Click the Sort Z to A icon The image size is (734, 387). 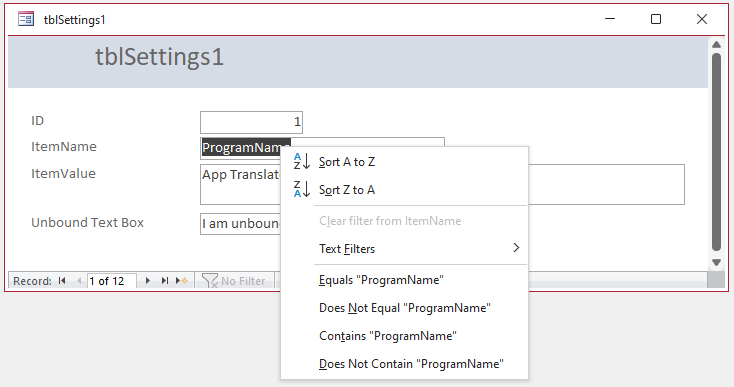(x=302, y=190)
